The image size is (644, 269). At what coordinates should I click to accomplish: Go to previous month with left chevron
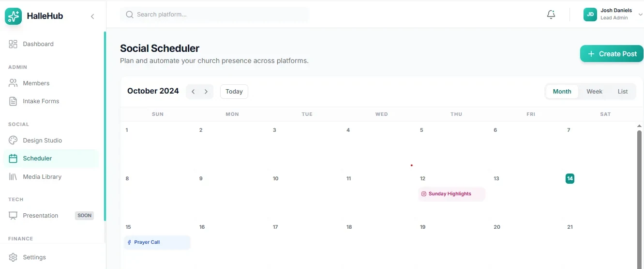(x=193, y=92)
